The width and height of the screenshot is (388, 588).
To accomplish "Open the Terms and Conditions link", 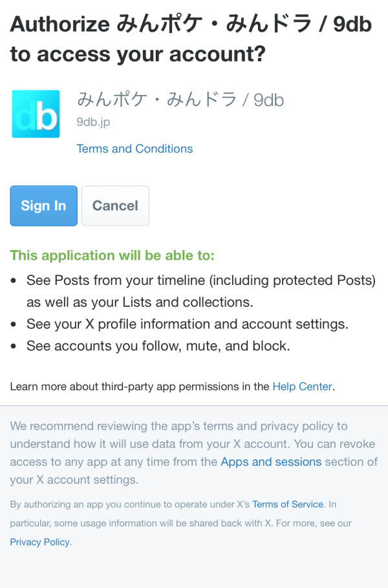I will click(x=135, y=149).
